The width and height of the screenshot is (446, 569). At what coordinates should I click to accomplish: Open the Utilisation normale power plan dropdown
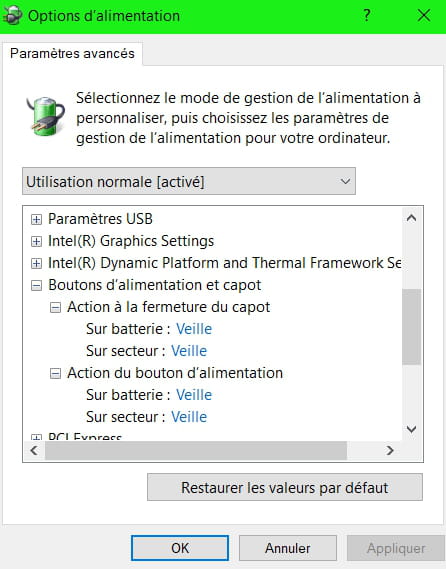pyautogui.click(x=189, y=181)
